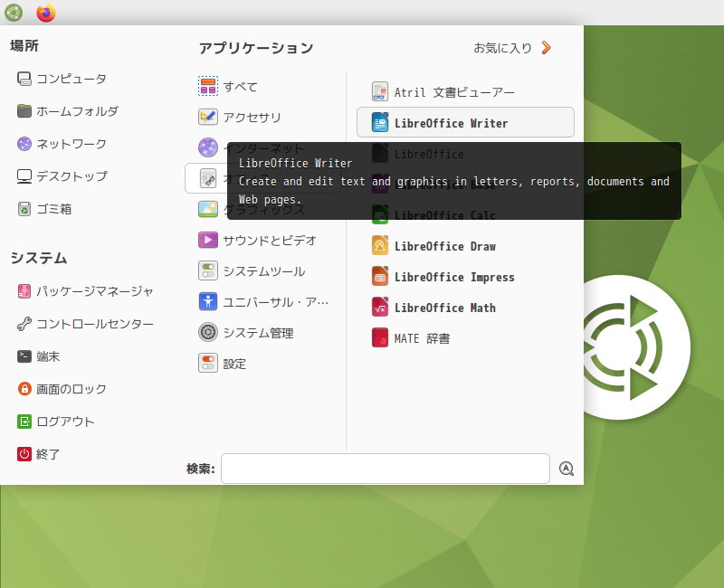Click the インターネット globe category icon
The image size is (724, 588).
pyautogui.click(x=208, y=147)
